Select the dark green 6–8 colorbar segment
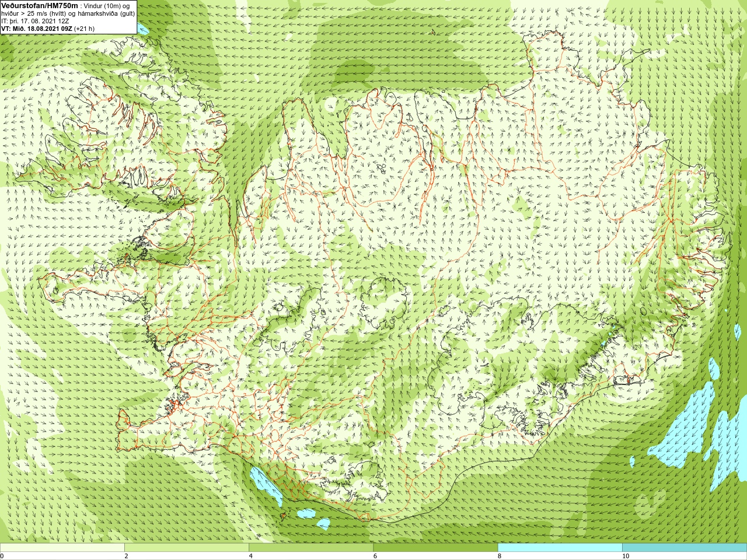 point(435,548)
